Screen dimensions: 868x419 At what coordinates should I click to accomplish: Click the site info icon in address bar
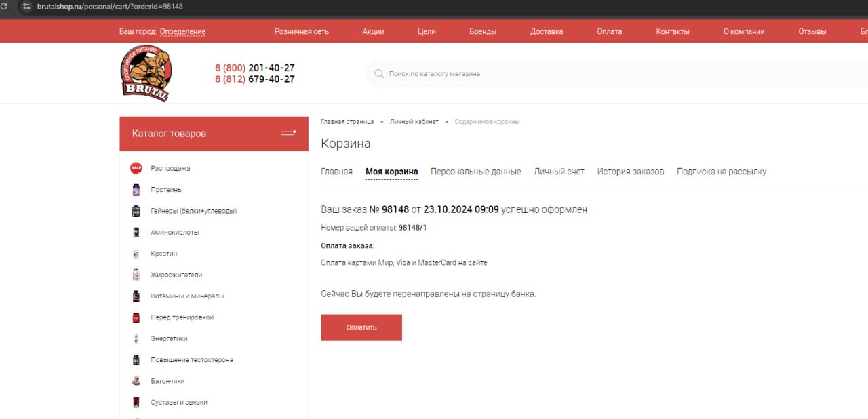click(x=26, y=7)
